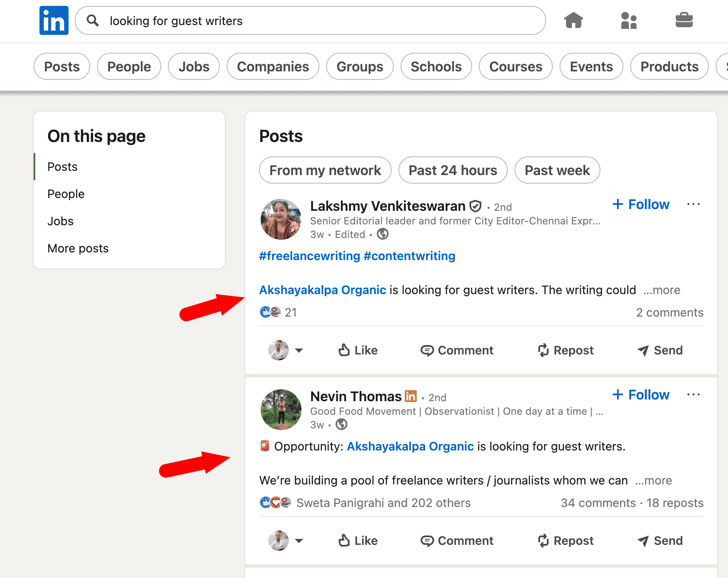Click Nevin's headline Good Food Movement text
This screenshot has width=728, height=578.
tap(457, 411)
